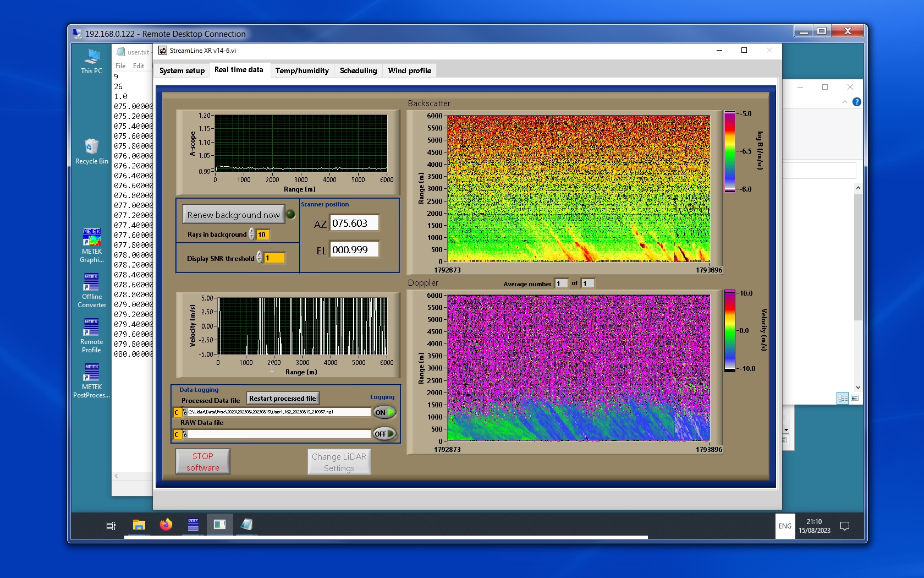Click the Rays in background stepper arrows
Screen dimensions: 924x578
(x=252, y=235)
